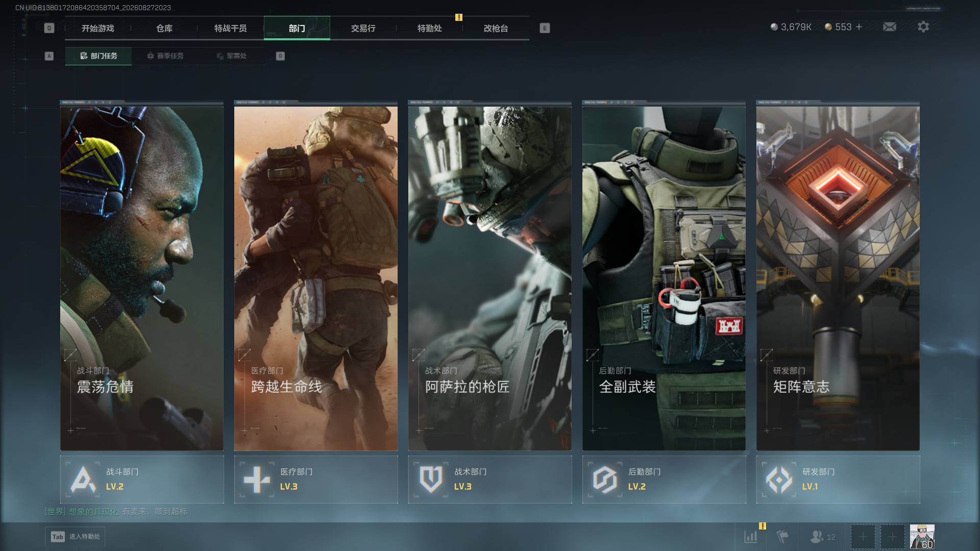Click the 后勤部门 hexagon icon
The width and height of the screenshot is (980, 551).
[x=605, y=480]
